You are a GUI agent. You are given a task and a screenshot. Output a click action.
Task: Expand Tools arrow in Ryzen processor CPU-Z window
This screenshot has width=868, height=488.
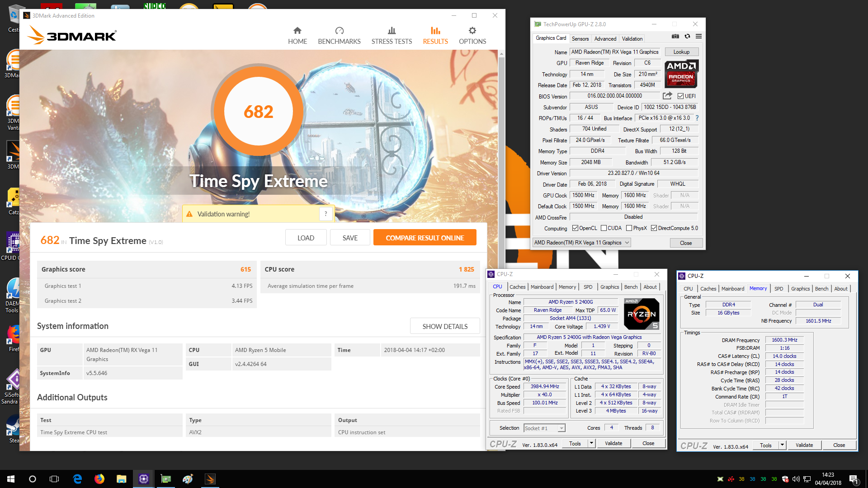(591, 443)
